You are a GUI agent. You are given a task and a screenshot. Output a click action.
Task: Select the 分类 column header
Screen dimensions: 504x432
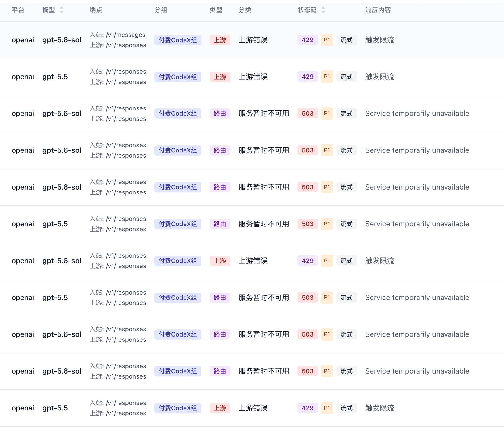(x=245, y=10)
